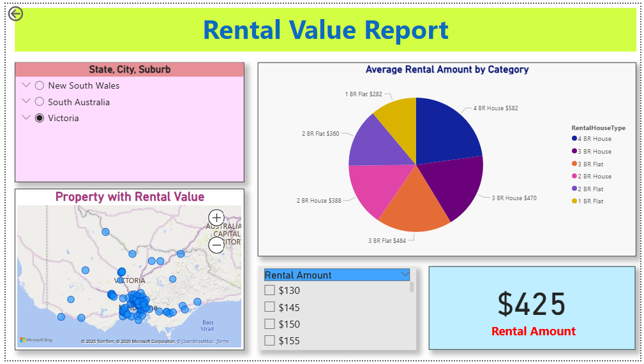Select the South Australia radio button
This screenshot has height=364, width=644.
[x=40, y=102]
